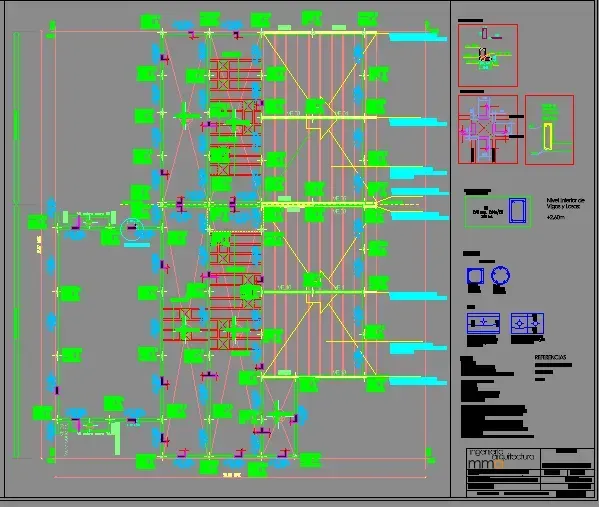The height and width of the screenshot is (507, 599).
Task: Select the blue circular column section symbol
Action: pos(500,275)
